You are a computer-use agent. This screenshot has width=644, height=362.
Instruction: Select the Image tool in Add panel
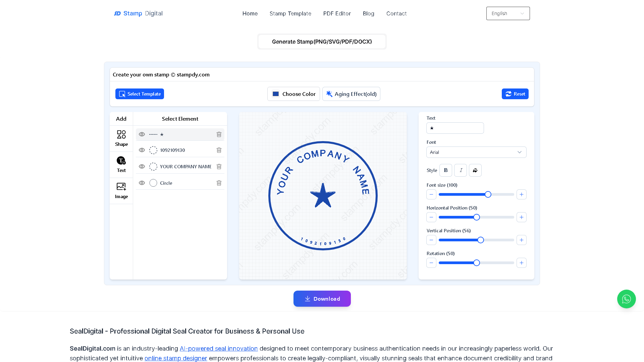click(121, 190)
